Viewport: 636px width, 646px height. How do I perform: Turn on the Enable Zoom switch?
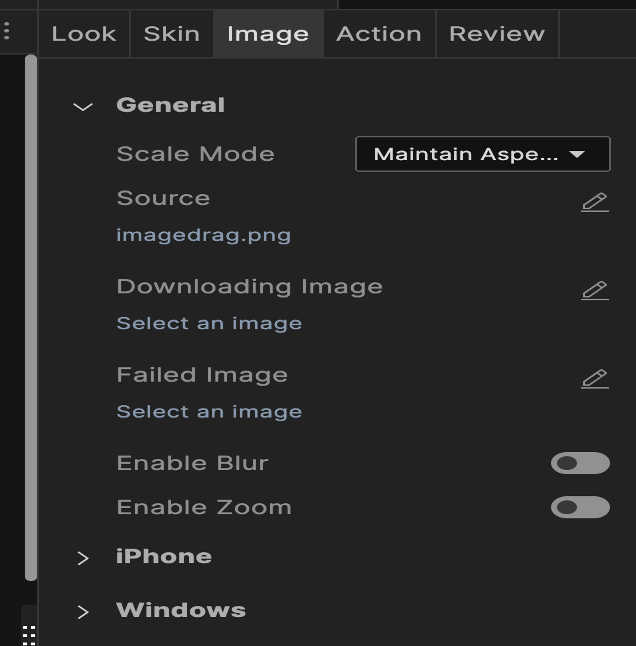580,507
